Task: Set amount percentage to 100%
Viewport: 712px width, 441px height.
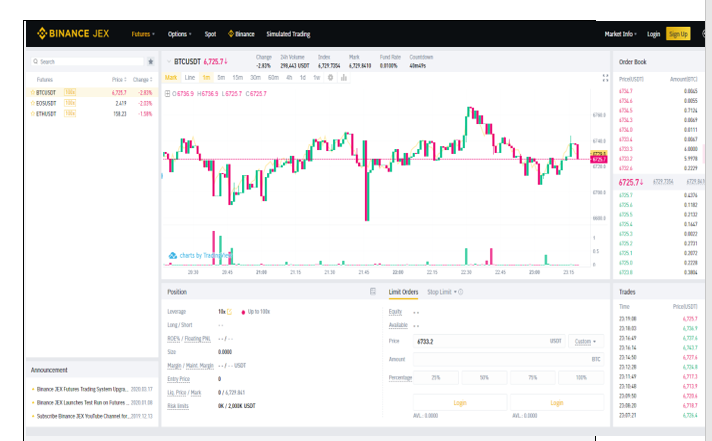Action: click(581, 378)
